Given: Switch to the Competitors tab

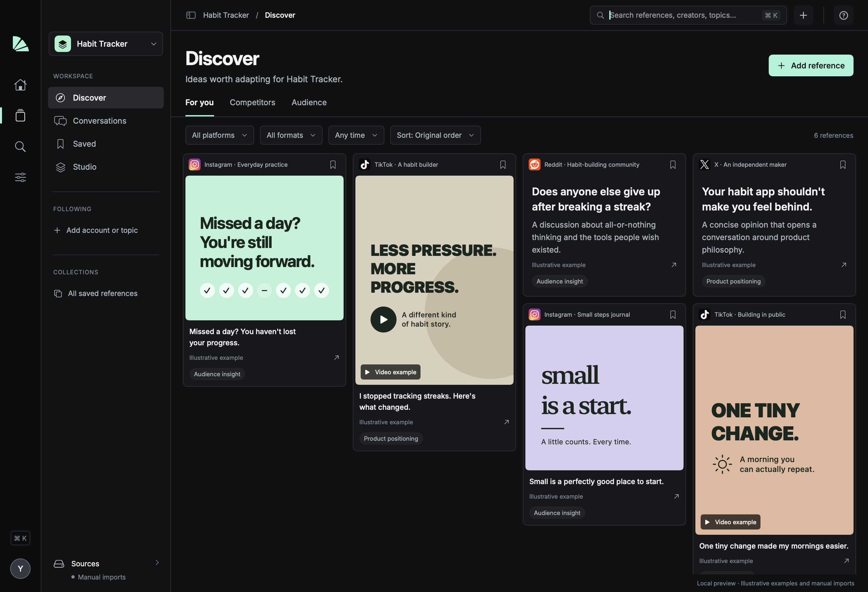Looking at the screenshot, I should [253, 102].
